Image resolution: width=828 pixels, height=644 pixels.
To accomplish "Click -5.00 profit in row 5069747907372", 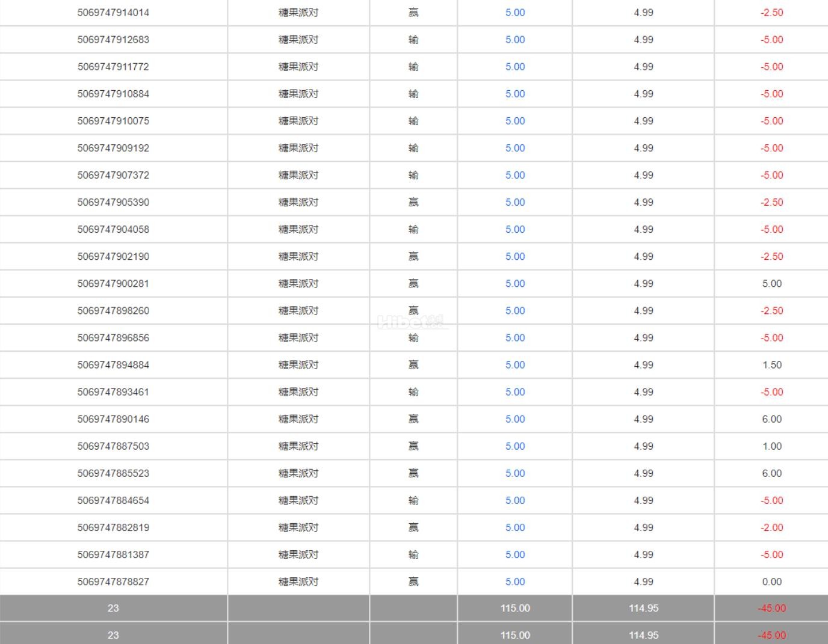I will click(771, 175).
